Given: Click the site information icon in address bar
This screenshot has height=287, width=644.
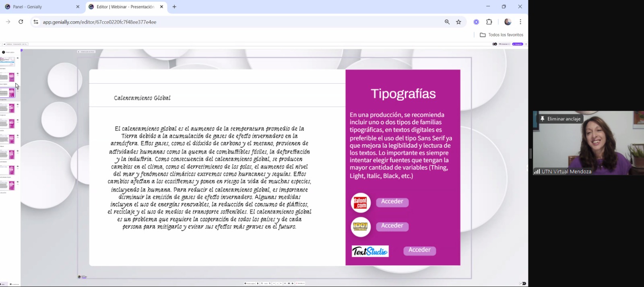Looking at the screenshot, I should click(x=36, y=22).
